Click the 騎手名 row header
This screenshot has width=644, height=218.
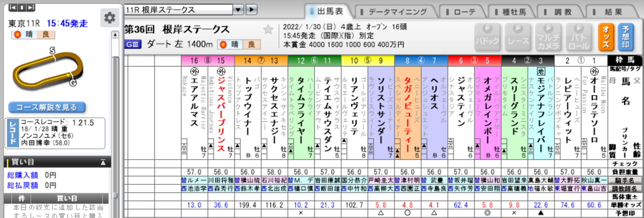pyautogui.click(x=625, y=181)
